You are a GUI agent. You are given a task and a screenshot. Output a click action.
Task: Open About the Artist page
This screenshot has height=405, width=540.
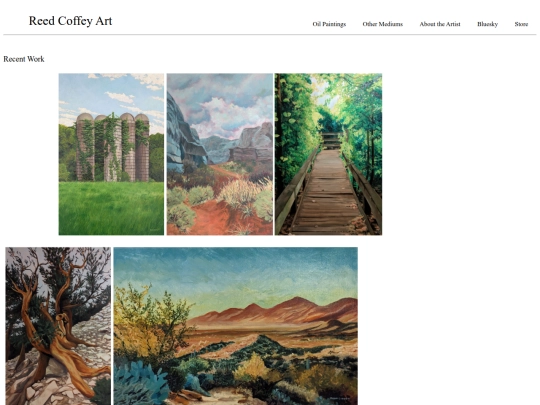pyautogui.click(x=440, y=24)
